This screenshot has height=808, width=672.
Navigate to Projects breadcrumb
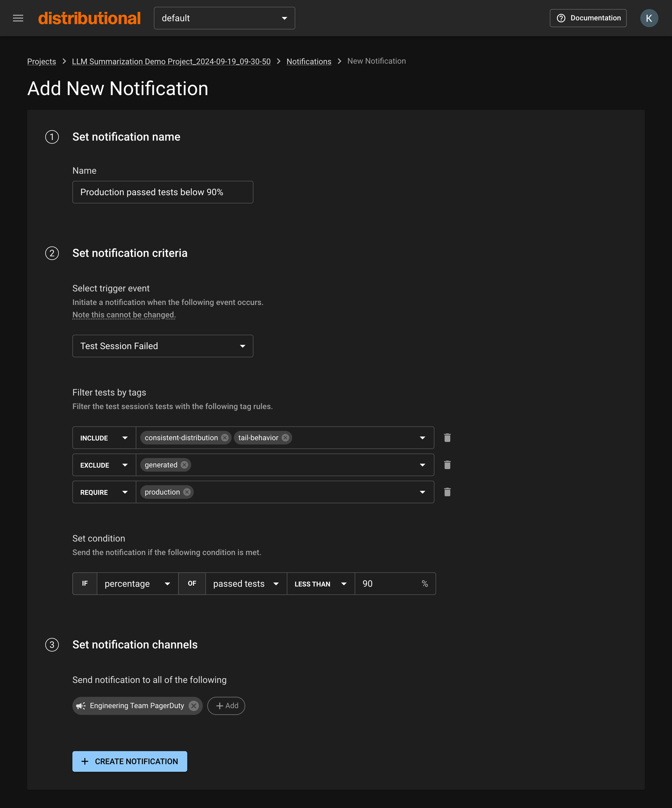[x=41, y=62]
